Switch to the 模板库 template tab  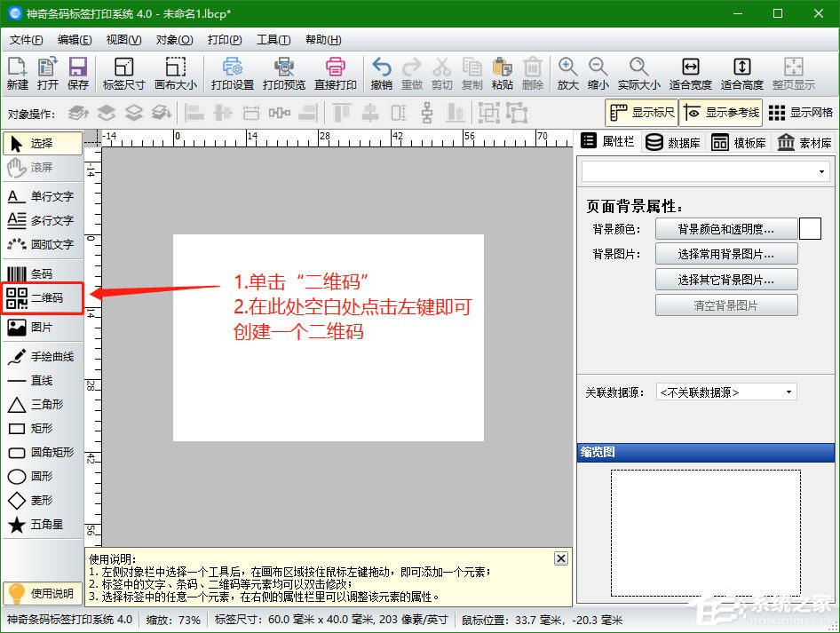pyautogui.click(x=737, y=140)
